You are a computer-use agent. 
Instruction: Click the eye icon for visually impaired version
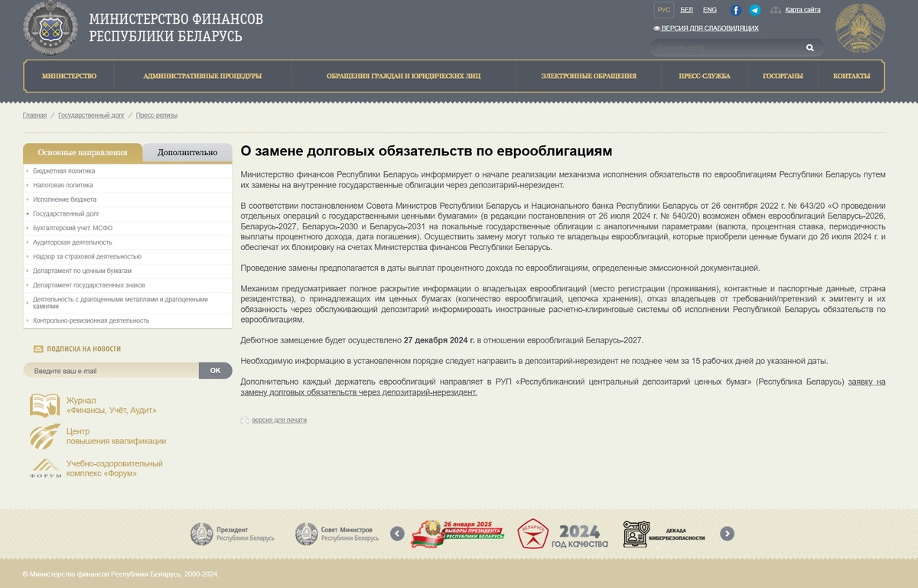coord(656,28)
